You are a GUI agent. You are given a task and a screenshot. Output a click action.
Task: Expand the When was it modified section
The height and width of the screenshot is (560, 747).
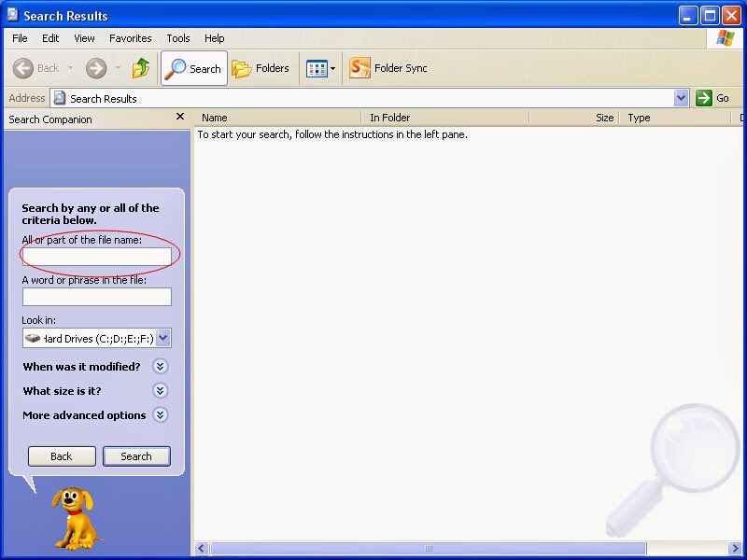click(159, 367)
